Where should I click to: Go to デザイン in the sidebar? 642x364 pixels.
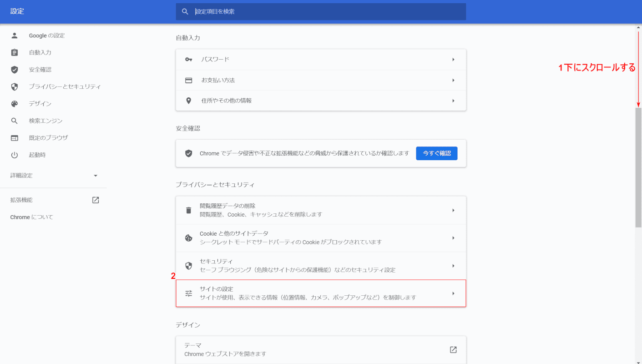(40, 104)
